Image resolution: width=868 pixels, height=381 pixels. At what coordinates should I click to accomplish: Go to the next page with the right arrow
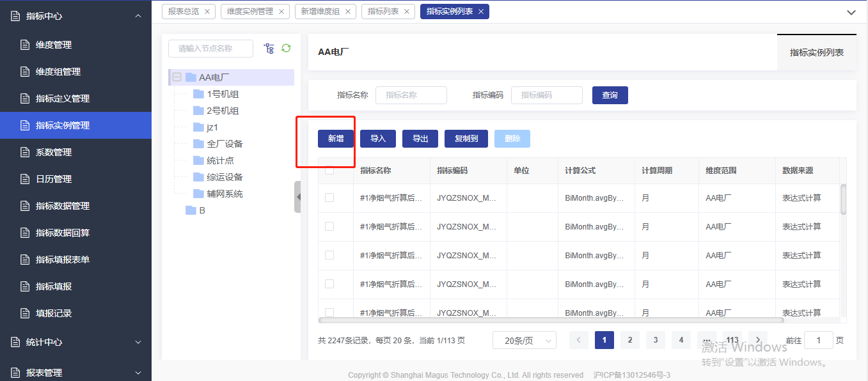click(x=758, y=340)
